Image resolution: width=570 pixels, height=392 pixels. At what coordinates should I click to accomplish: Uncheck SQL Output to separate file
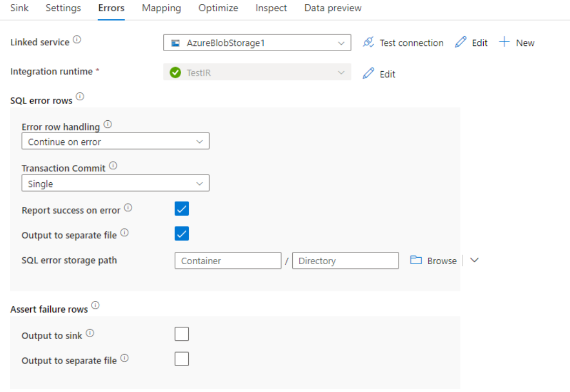(x=182, y=233)
